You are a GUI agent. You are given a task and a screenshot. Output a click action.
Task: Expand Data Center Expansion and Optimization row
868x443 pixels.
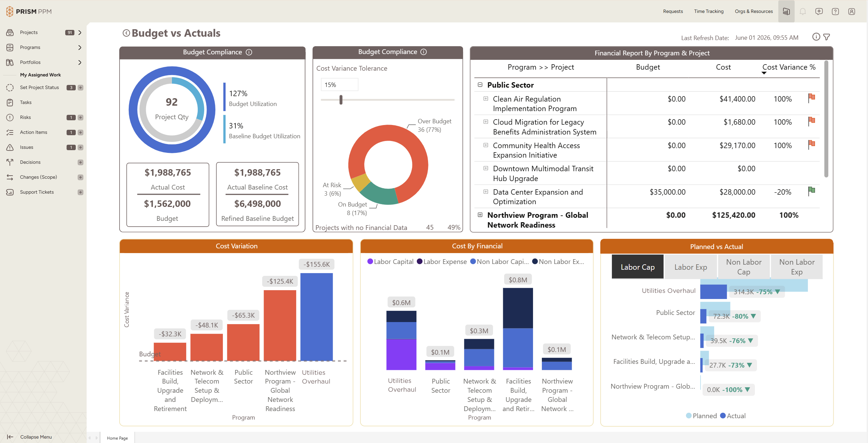click(486, 192)
